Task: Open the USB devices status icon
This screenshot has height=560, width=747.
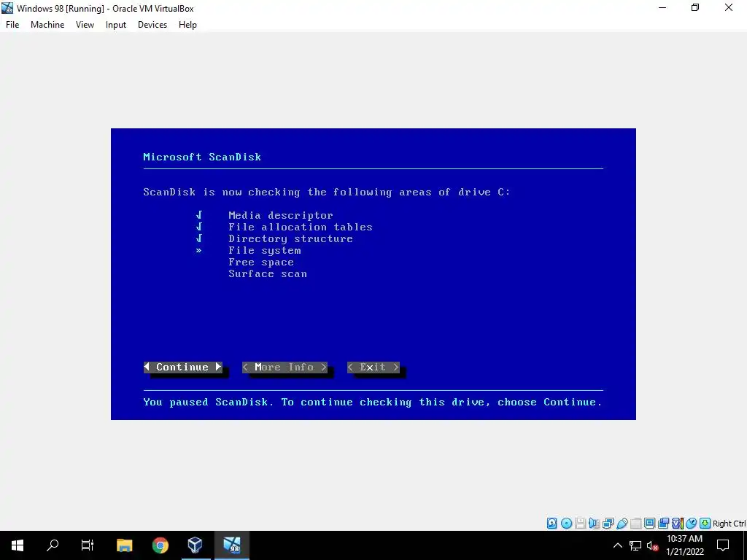Action: (622, 524)
